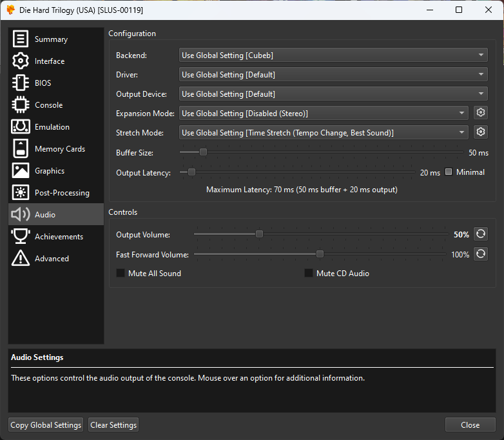Switch to the Summary tab label
The image size is (504, 440).
(x=51, y=39)
